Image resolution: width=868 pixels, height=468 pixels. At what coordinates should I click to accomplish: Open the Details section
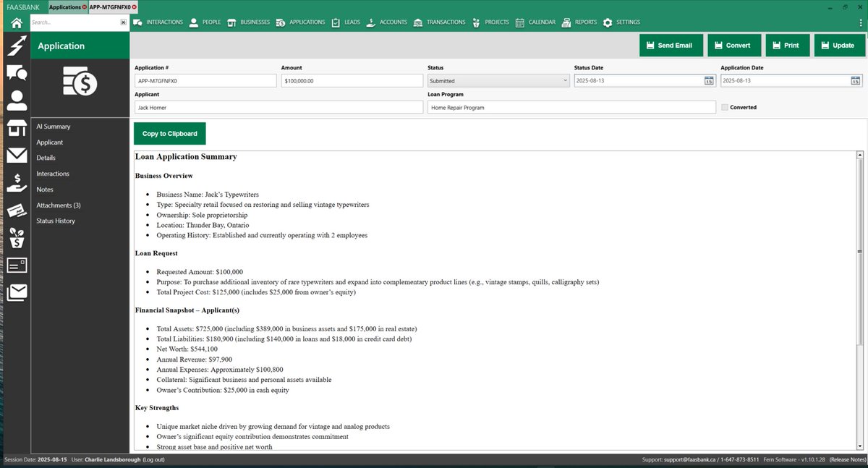[46, 158]
